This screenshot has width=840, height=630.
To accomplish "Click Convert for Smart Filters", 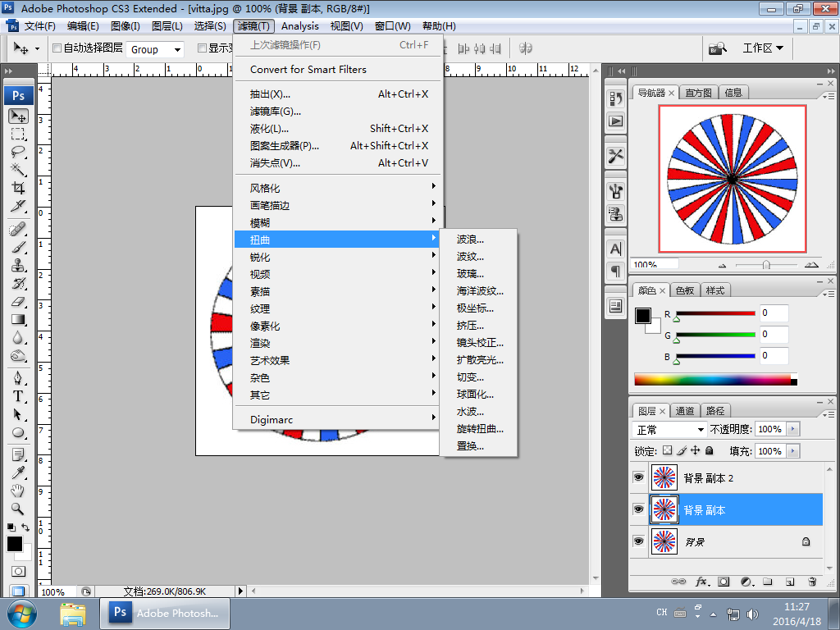I will point(337,69).
